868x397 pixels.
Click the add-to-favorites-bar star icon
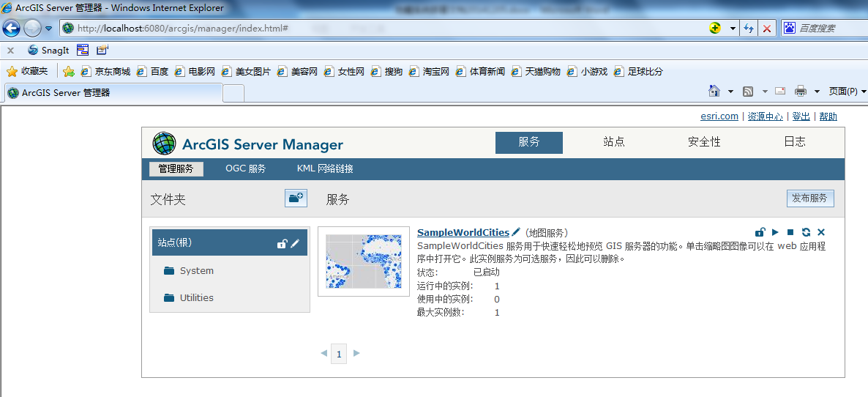pos(69,72)
